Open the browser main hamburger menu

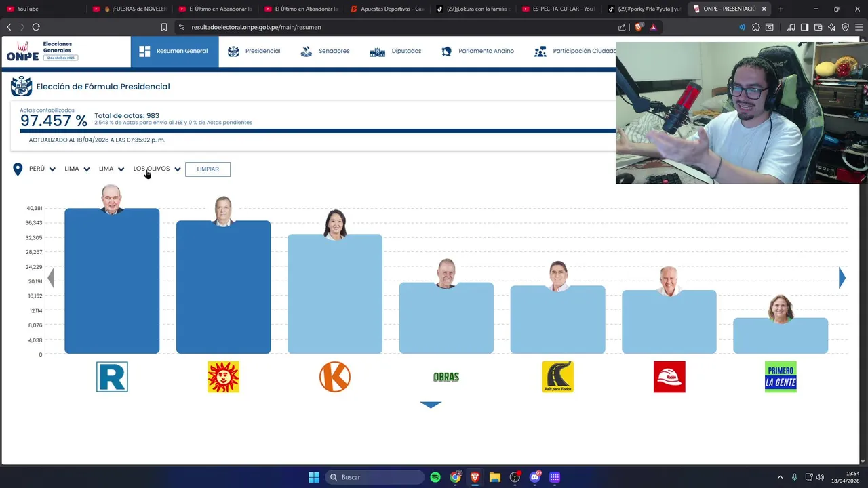click(x=859, y=27)
